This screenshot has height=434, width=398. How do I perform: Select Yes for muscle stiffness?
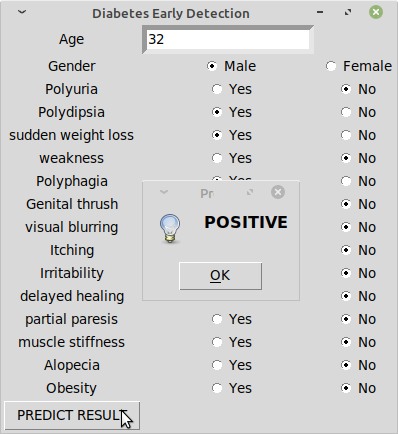(x=232, y=342)
